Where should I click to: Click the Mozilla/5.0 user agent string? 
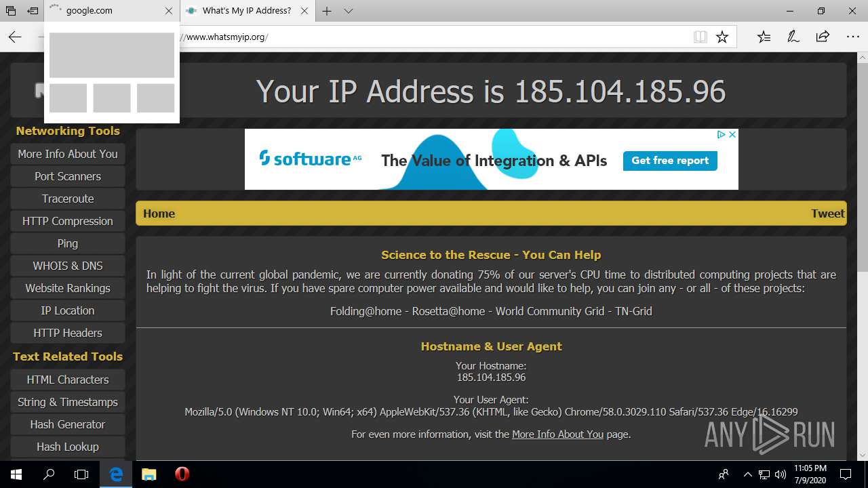click(491, 412)
